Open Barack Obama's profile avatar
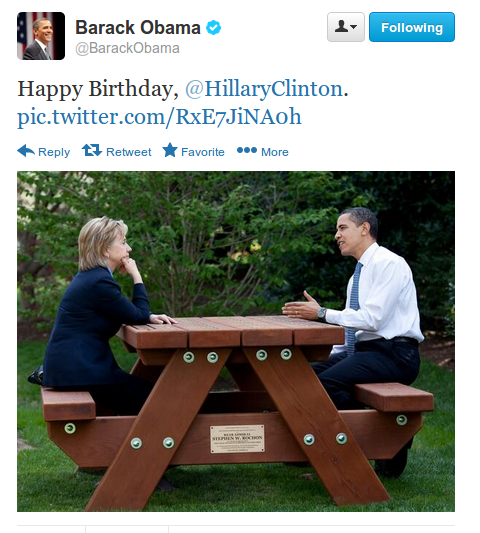 (x=41, y=36)
